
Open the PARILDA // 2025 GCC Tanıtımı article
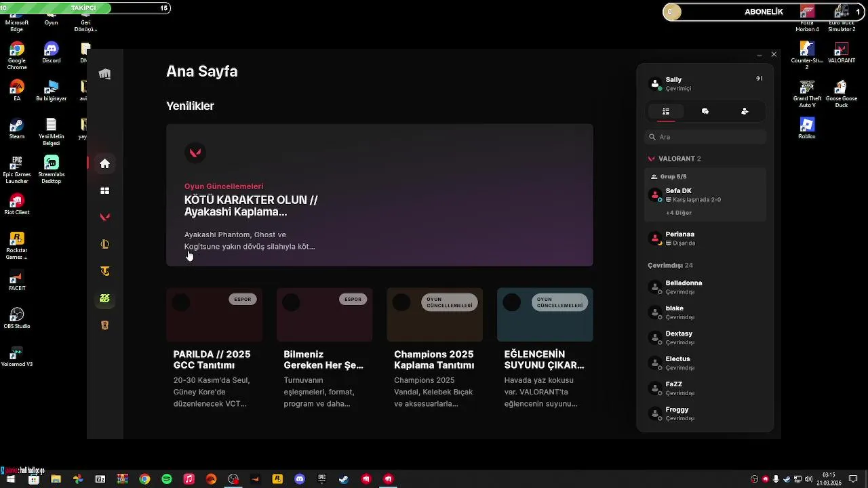(x=214, y=349)
